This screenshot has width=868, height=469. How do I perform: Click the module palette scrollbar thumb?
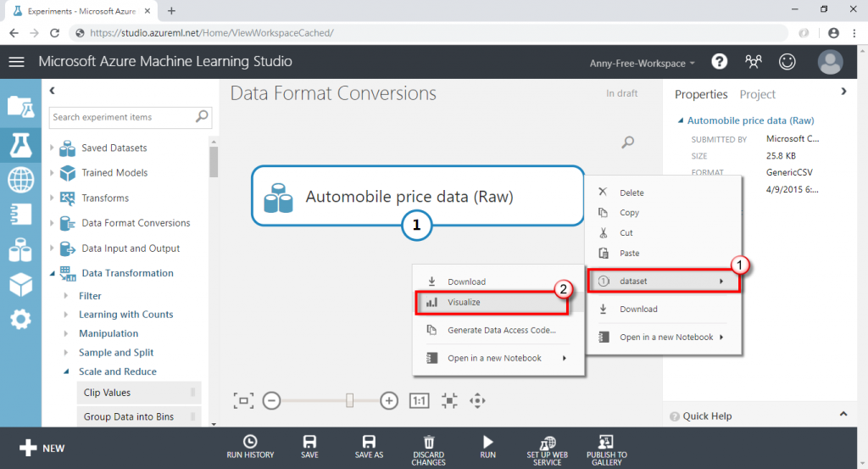click(x=214, y=162)
